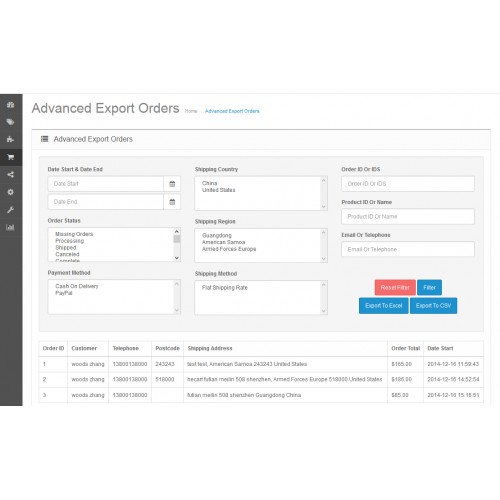
Task: Focus the Order ID Or IDS field
Action: tap(408, 184)
